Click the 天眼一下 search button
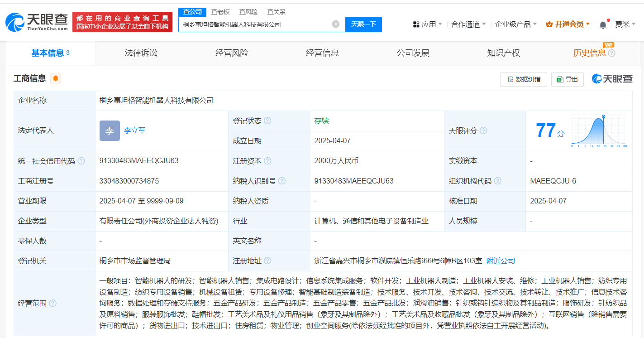644x338 pixels. coord(363,24)
